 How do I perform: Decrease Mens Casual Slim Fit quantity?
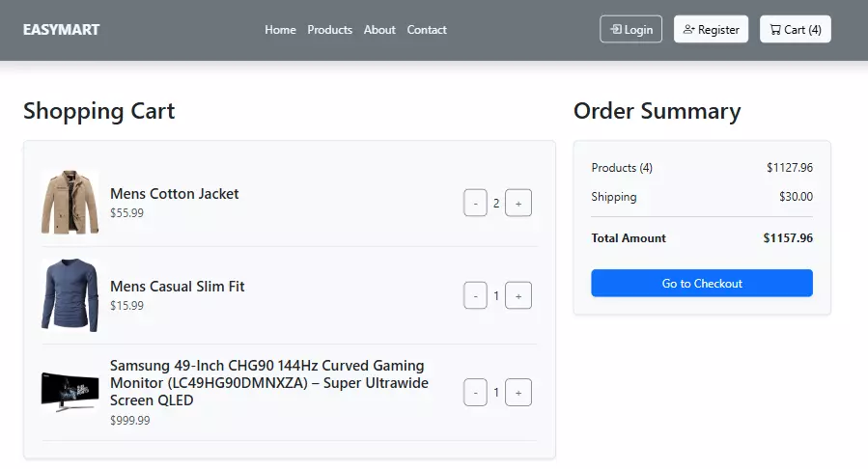[475, 295]
